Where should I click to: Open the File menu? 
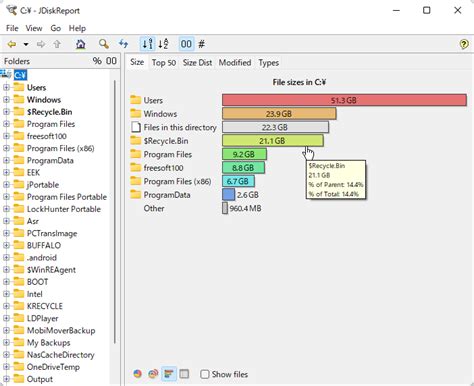[x=12, y=28]
